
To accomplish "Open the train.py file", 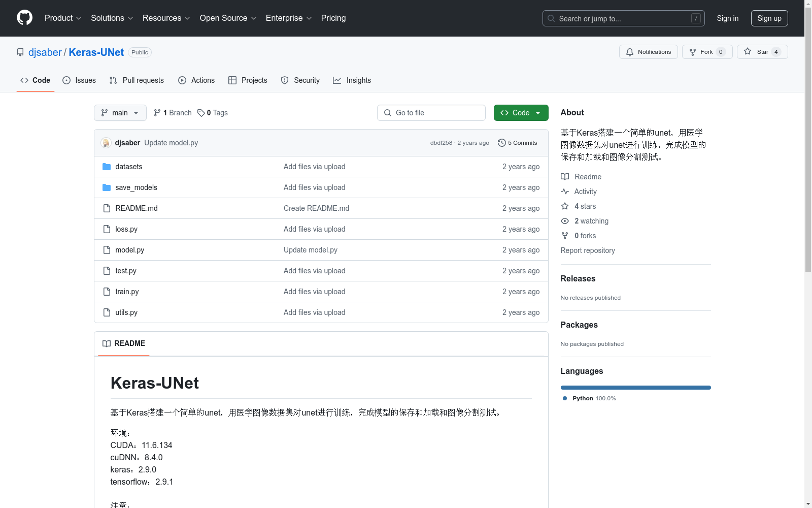I will (x=127, y=292).
